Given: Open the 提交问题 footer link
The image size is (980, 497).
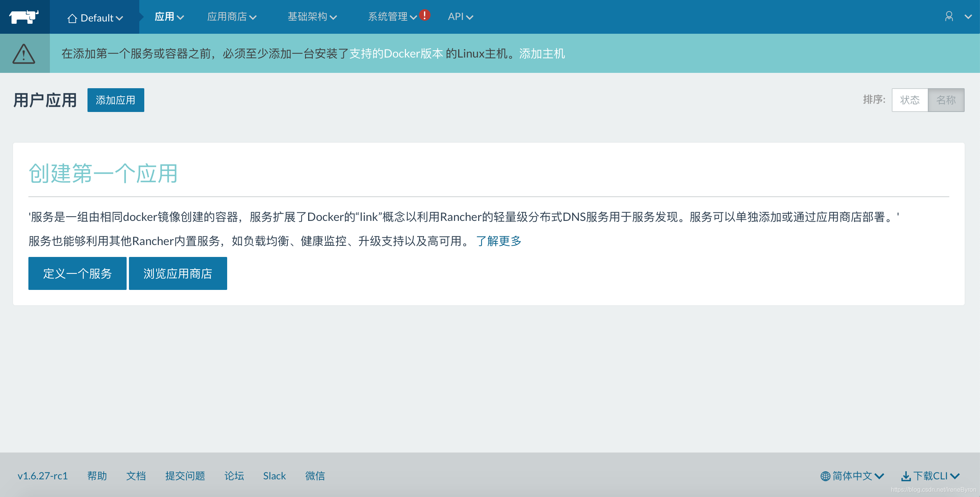Looking at the screenshot, I should click(x=185, y=476).
